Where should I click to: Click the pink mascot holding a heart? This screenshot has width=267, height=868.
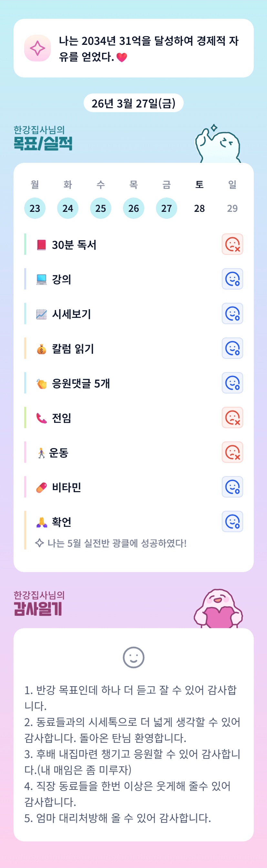tap(218, 609)
